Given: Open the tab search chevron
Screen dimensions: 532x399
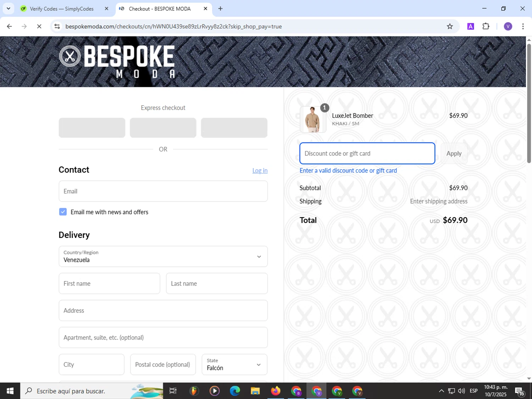Looking at the screenshot, I should point(9,9).
